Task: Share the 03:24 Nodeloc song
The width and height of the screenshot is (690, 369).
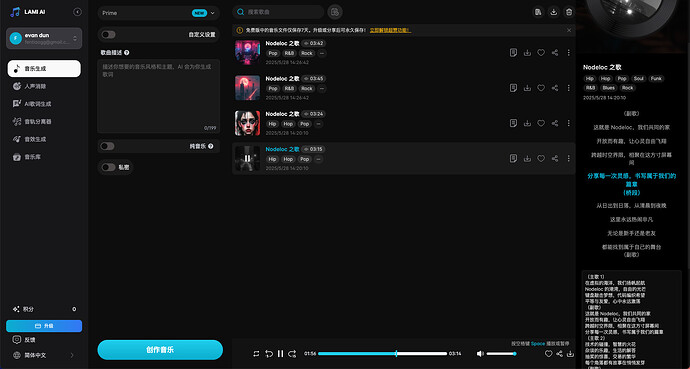Action: (555, 123)
